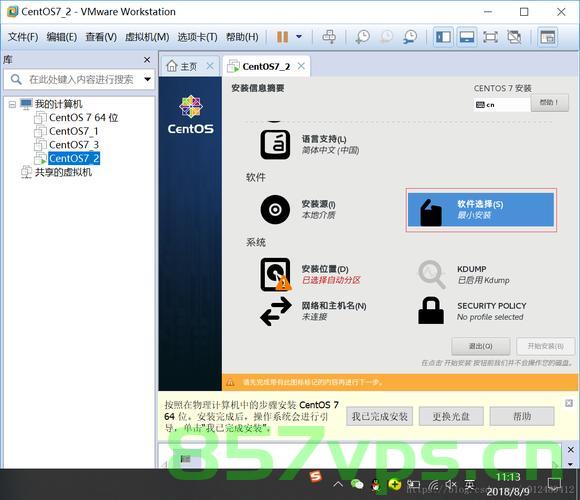Click the 帮助 button in the yellow bar
Image resolution: width=580 pixels, height=500 pixels.
pos(522,416)
